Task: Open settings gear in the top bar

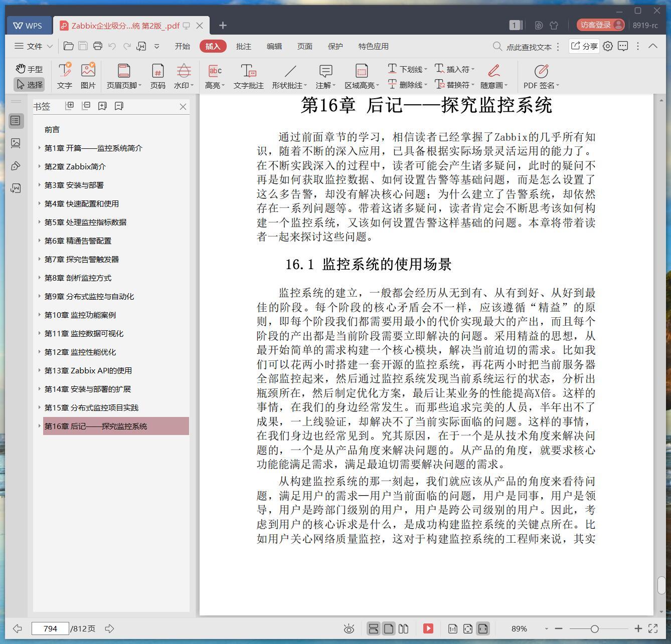Action: [x=608, y=46]
